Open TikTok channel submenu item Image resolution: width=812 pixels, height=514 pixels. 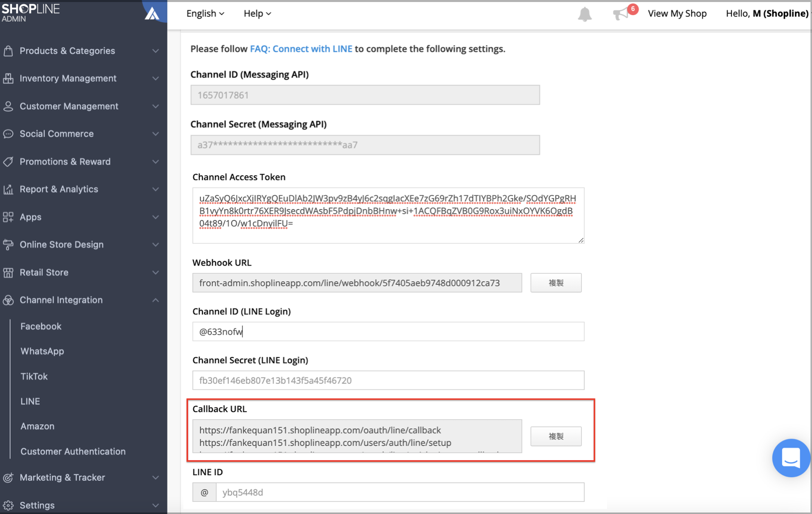[x=34, y=376]
